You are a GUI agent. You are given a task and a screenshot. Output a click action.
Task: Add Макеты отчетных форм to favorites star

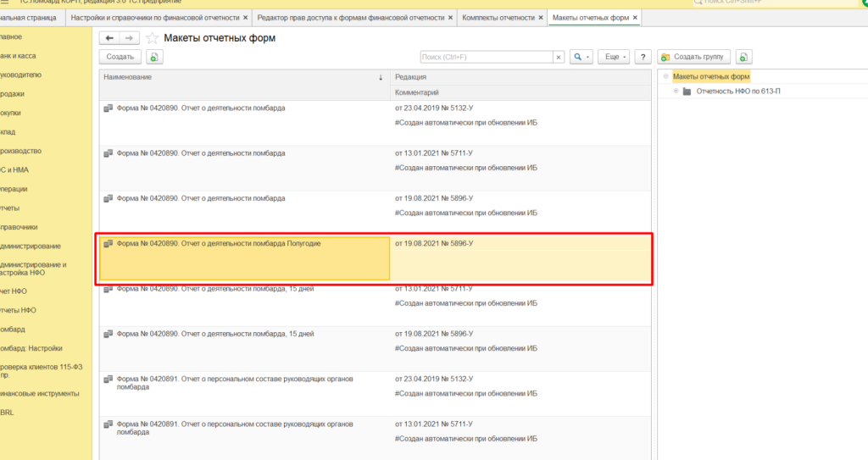coord(153,38)
